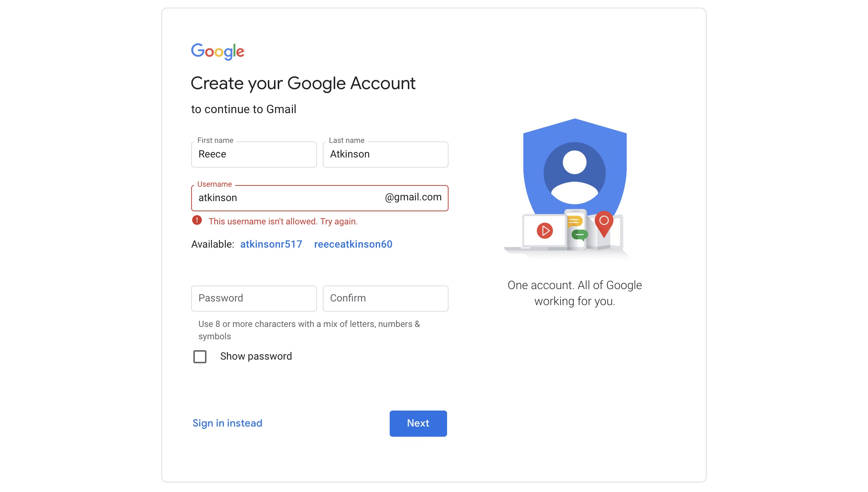Select the atkinsonr517 suggested username

[271, 244]
